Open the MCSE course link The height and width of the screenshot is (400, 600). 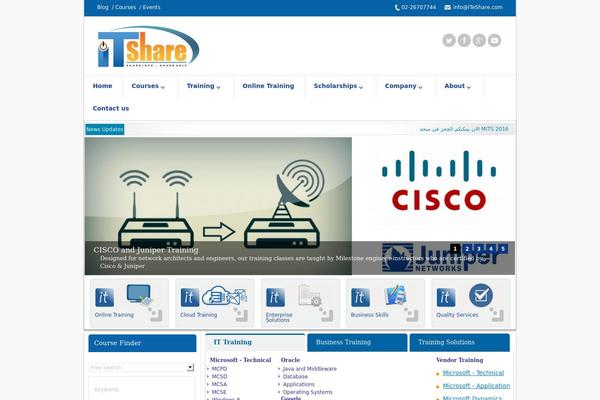(x=219, y=392)
